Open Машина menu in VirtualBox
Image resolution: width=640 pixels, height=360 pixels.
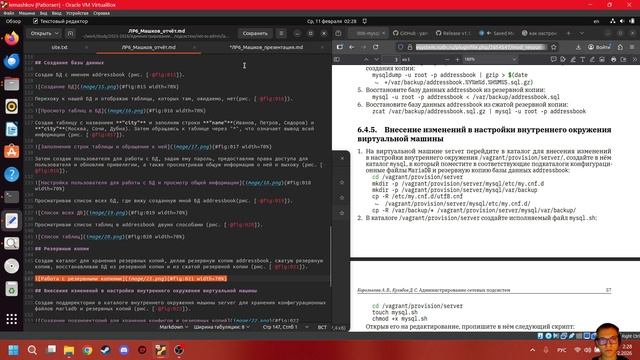pos(27,13)
